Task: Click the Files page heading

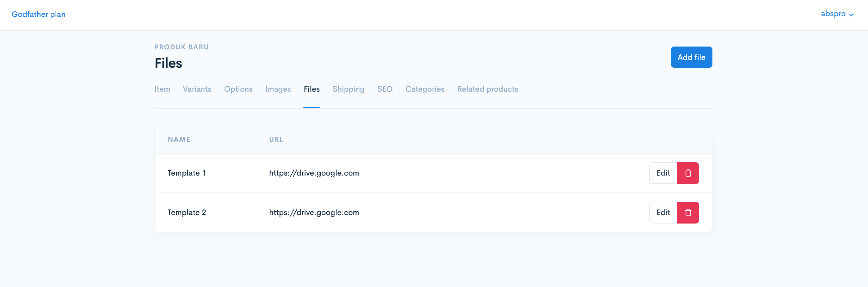Action: click(x=168, y=63)
